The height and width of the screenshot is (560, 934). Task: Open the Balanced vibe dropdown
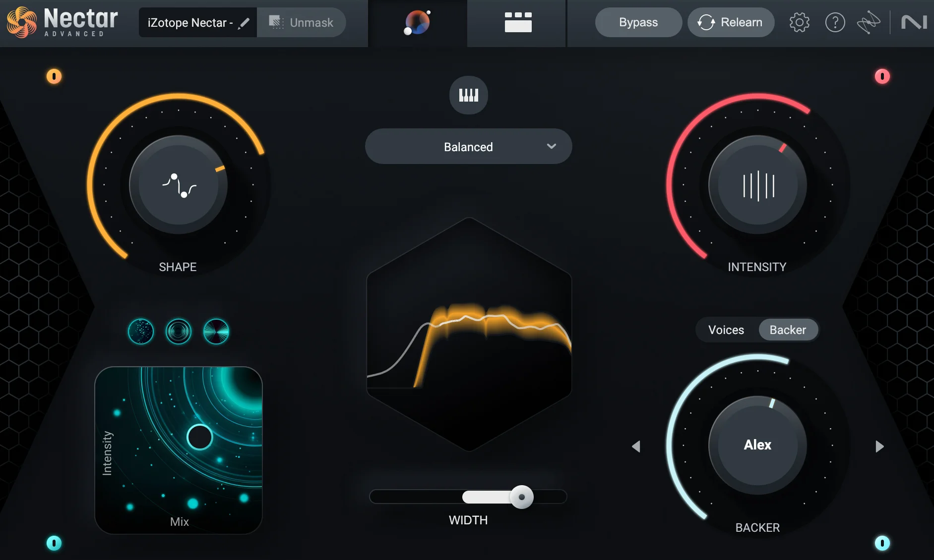pos(468,146)
